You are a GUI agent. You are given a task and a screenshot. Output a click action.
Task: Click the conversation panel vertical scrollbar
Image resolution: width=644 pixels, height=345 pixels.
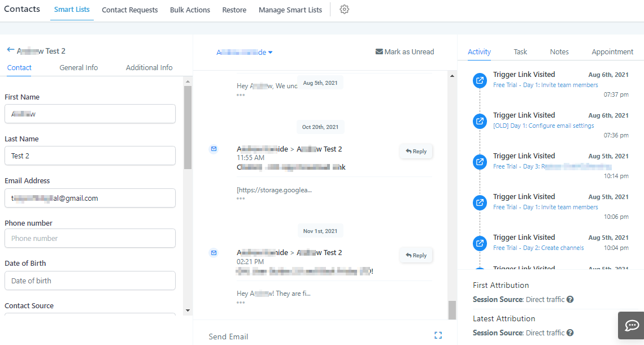click(x=452, y=192)
